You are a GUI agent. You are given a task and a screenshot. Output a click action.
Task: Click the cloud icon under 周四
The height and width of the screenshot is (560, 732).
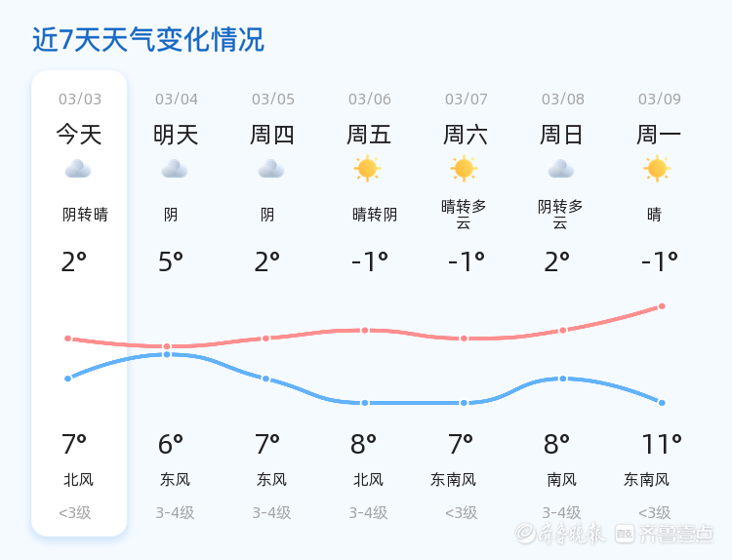[x=271, y=170]
